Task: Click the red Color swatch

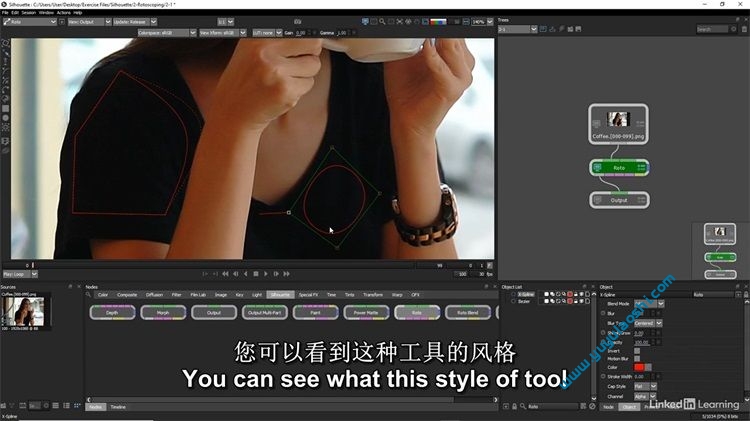Action: coord(640,367)
